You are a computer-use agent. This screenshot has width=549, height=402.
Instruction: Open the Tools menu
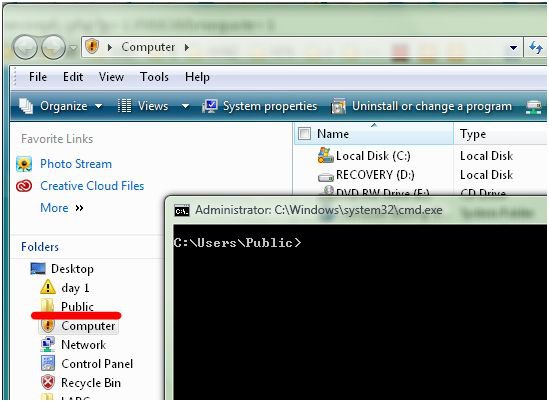[x=154, y=77]
